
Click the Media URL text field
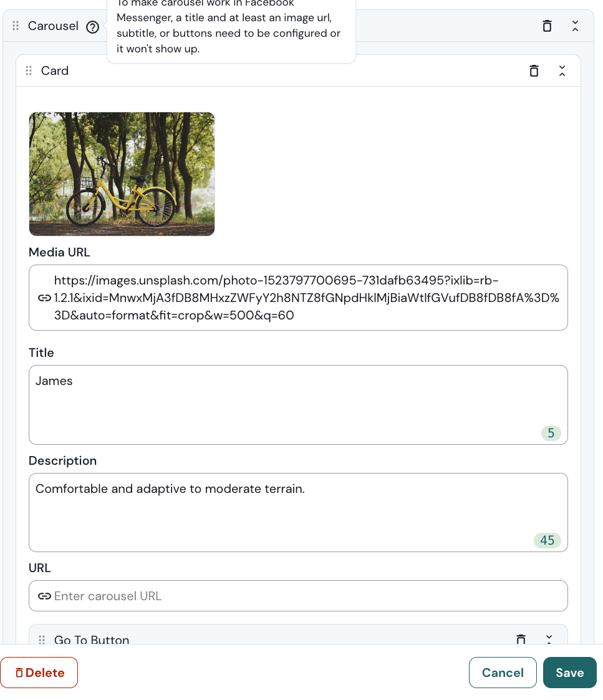click(306, 298)
